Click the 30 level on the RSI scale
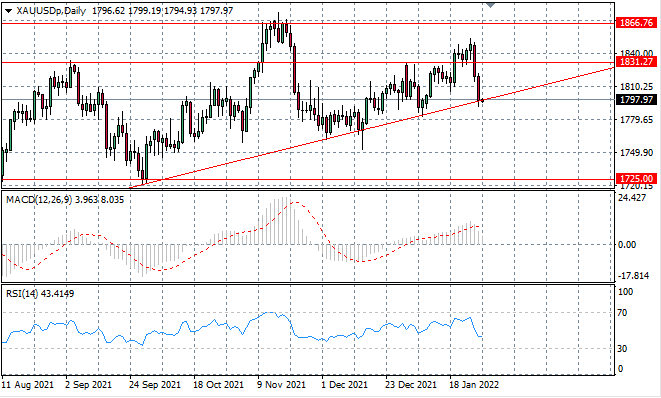 (622, 349)
